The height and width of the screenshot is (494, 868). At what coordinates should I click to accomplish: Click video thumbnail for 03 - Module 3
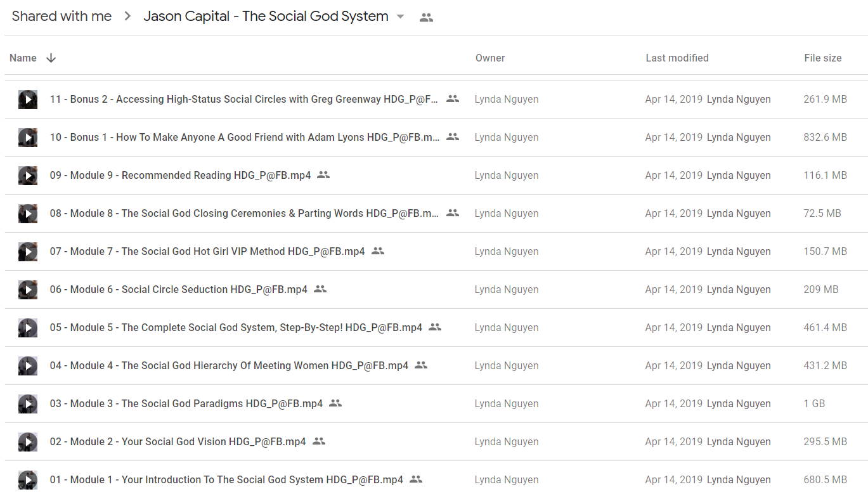28,404
